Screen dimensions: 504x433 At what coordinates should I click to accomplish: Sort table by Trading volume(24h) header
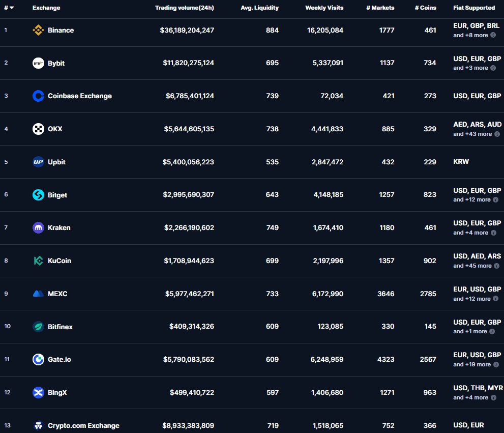click(x=184, y=8)
